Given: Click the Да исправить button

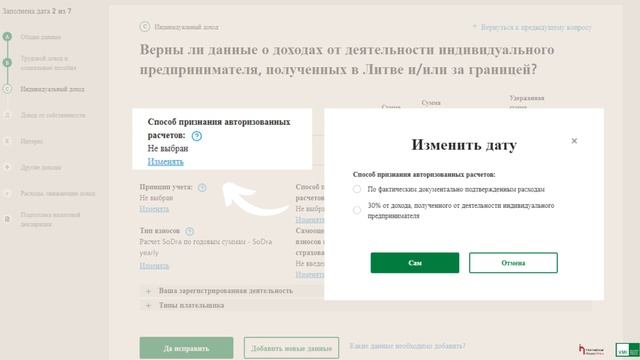Looking at the screenshot, I should pos(186,348).
